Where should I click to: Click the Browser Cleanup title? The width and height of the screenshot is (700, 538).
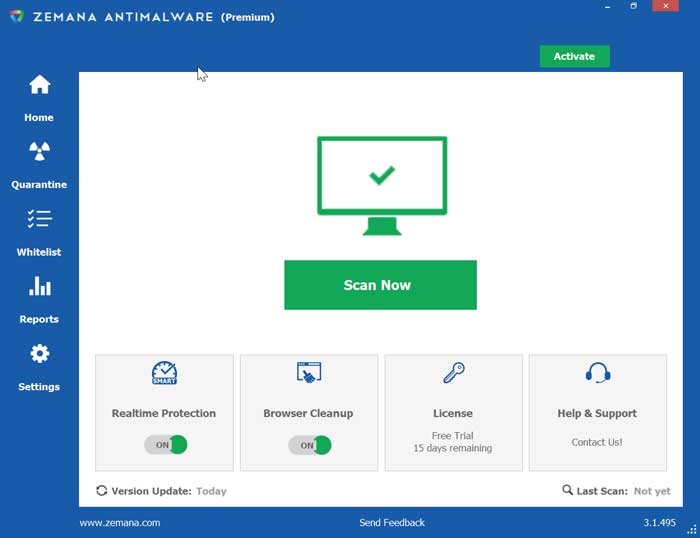pos(308,413)
